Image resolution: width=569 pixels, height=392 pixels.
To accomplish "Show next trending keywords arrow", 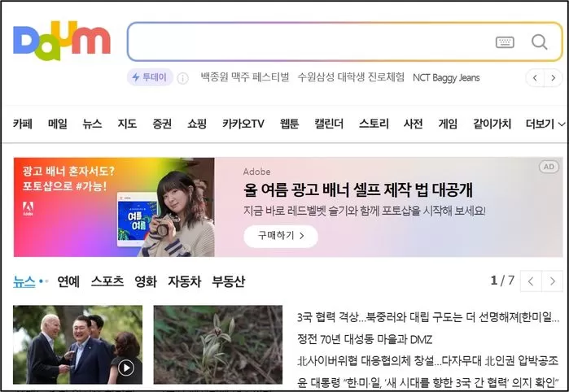I will 554,77.
